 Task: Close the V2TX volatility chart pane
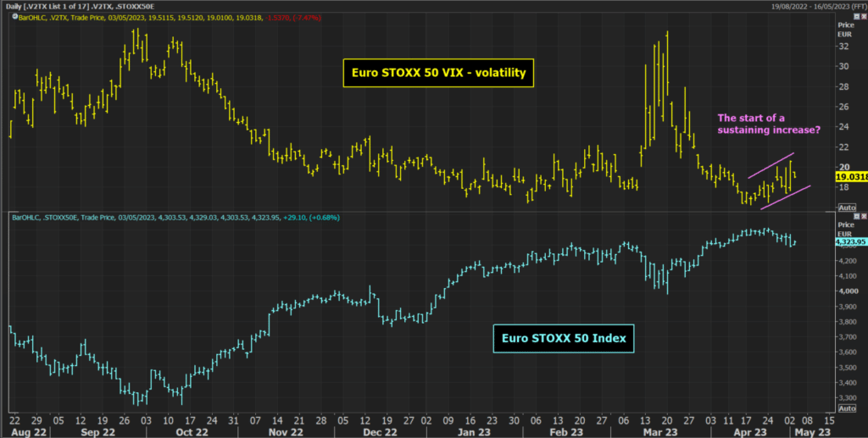864,17
